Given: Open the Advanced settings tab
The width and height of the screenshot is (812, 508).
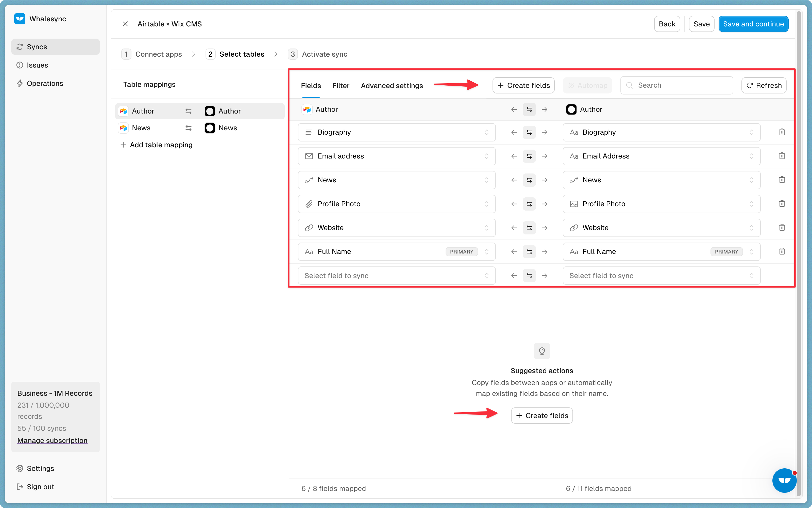Looking at the screenshot, I should (392, 86).
